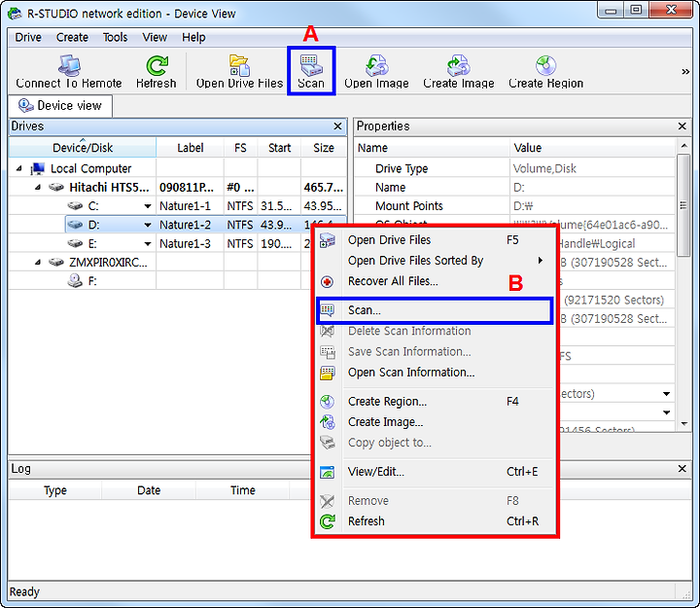Click the Nature1-3 label cell

(x=190, y=243)
